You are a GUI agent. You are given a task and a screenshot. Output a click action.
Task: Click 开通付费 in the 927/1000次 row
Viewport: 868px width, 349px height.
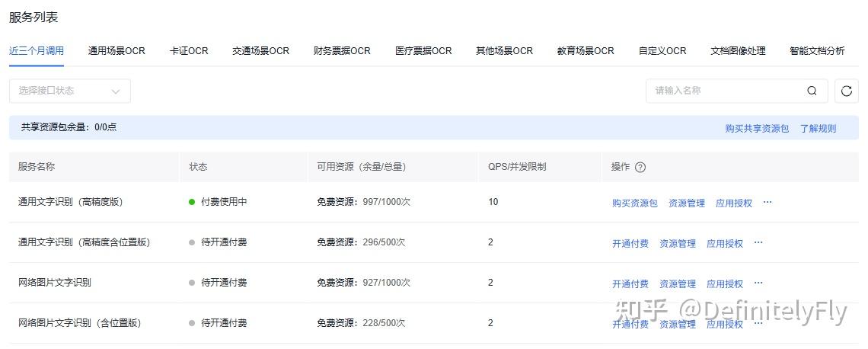coord(630,284)
